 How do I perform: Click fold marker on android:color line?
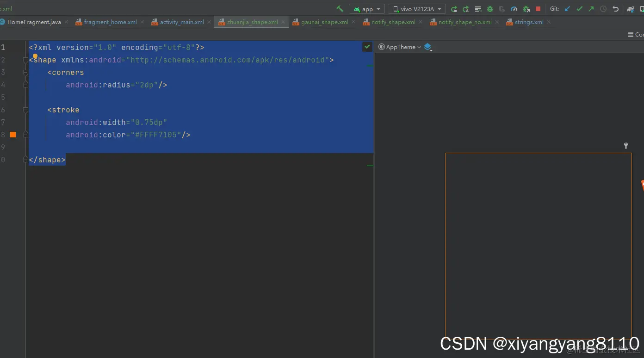(x=26, y=135)
